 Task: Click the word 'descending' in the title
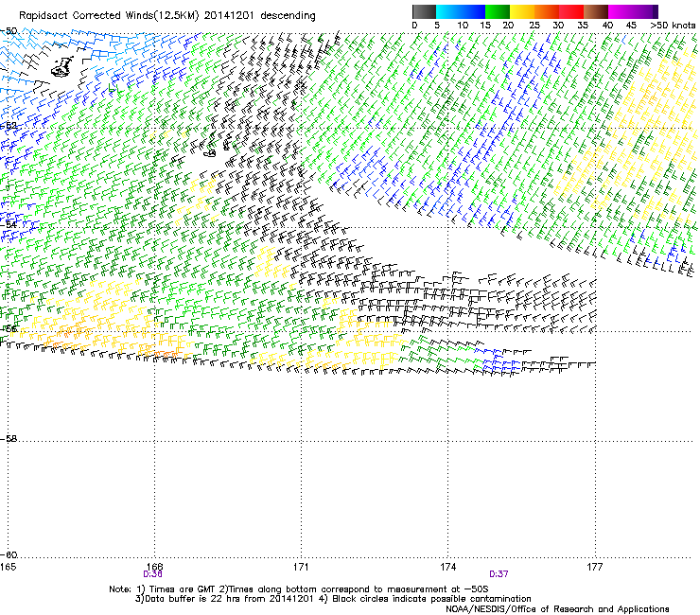(288, 16)
